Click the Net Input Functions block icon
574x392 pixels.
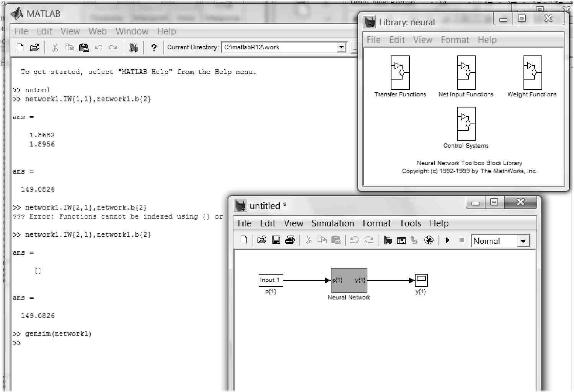(466, 73)
